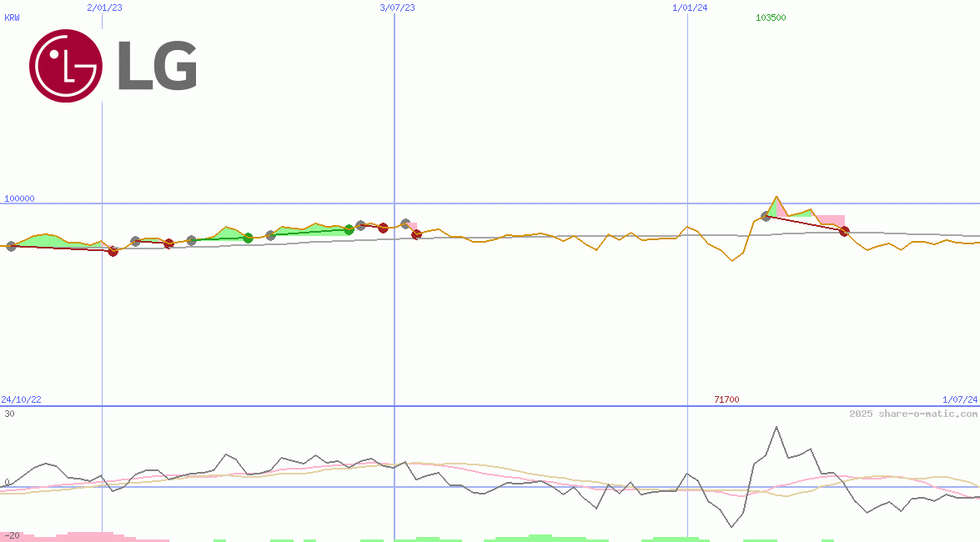Click the 71700 low price label
This screenshot has height=542, width=980.
726,400
